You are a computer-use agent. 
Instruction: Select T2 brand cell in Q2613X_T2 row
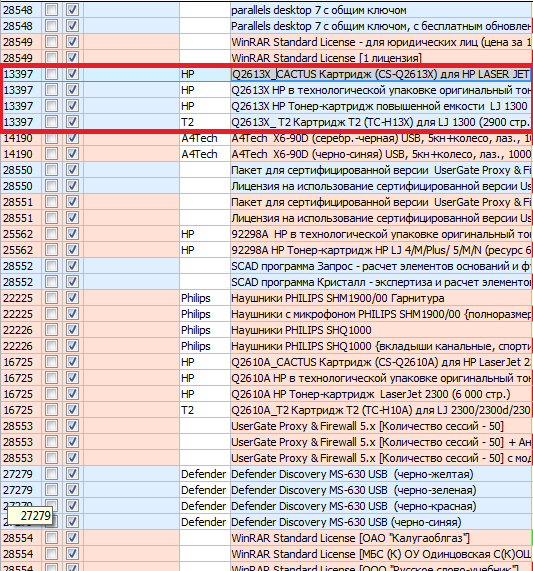tap(205, 122)
